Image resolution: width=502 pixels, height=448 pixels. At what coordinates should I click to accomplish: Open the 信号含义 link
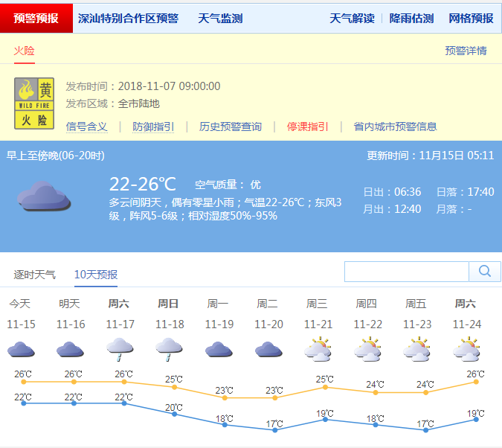tap(86, 127)
